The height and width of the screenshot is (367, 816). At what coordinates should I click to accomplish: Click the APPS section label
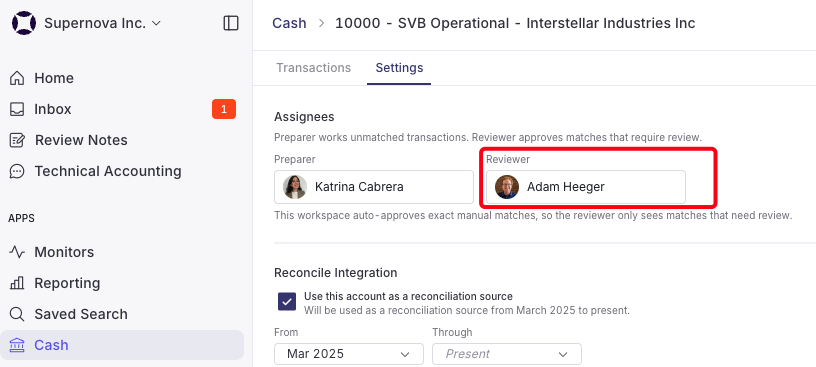[x=21, y=218]
